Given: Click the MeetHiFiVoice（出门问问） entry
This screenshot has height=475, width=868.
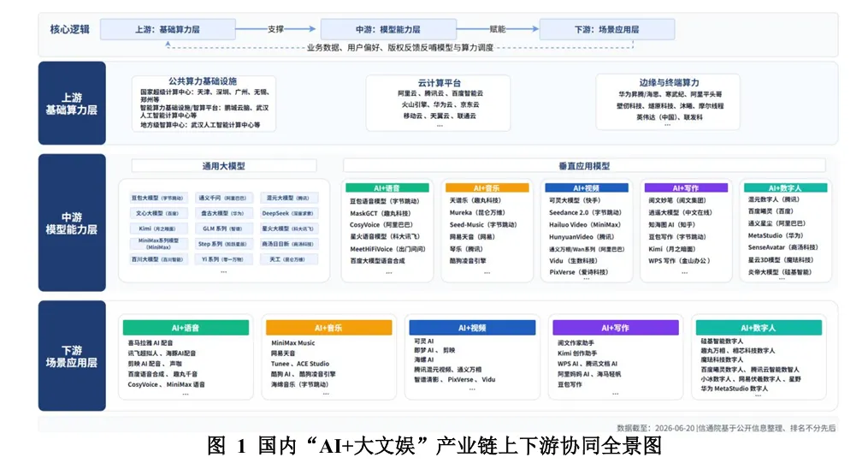Looking at the screenshot, I should click(387, 249).
